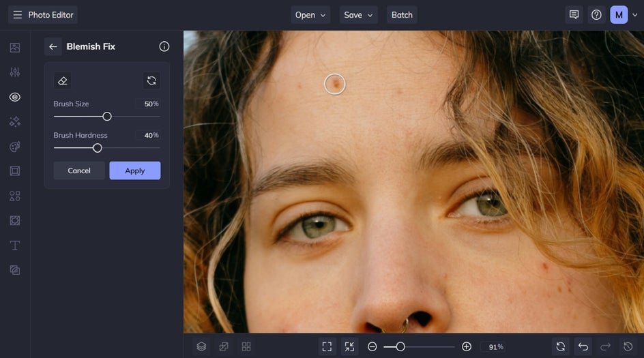Apply the blemish fix changes
644x358 pixels.
pos(135,170)
